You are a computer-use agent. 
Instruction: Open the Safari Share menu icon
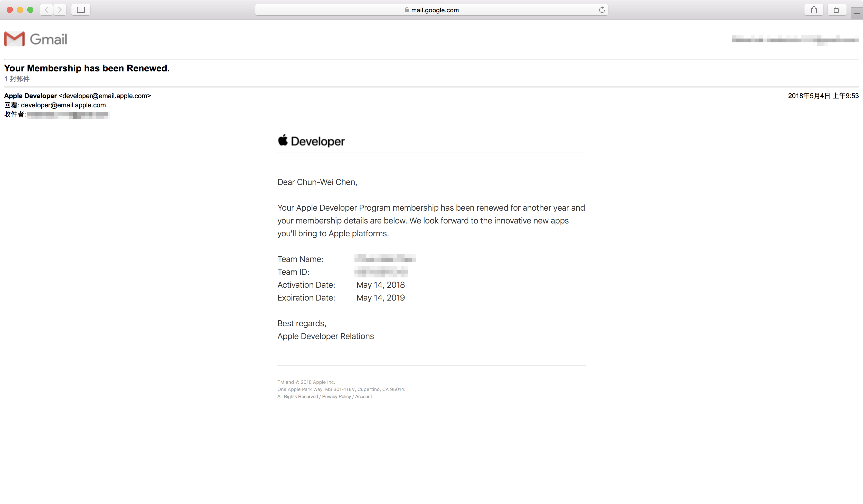coord(814,10)
